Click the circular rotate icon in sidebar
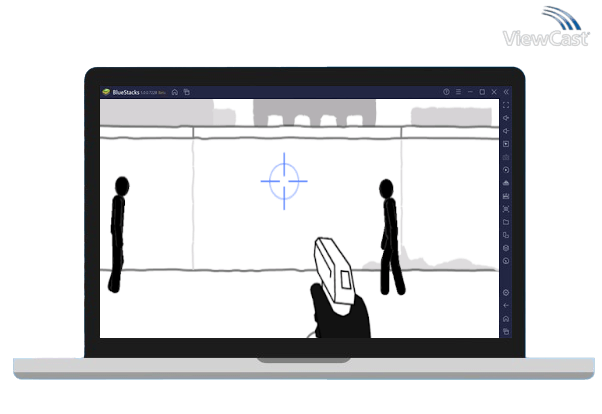Image resolution: width=602 pixels, height=414 pixels. tap(506, 261)
